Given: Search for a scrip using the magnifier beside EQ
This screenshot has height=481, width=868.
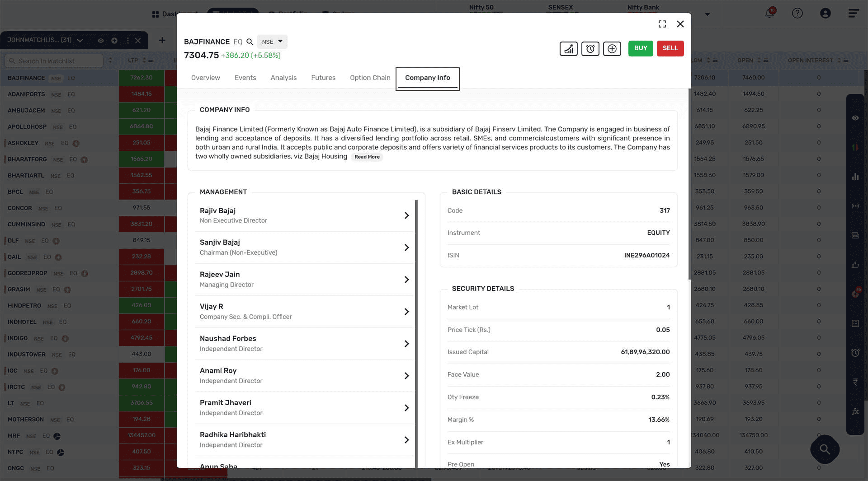Looking at the screenshot, I should [250, 42].
